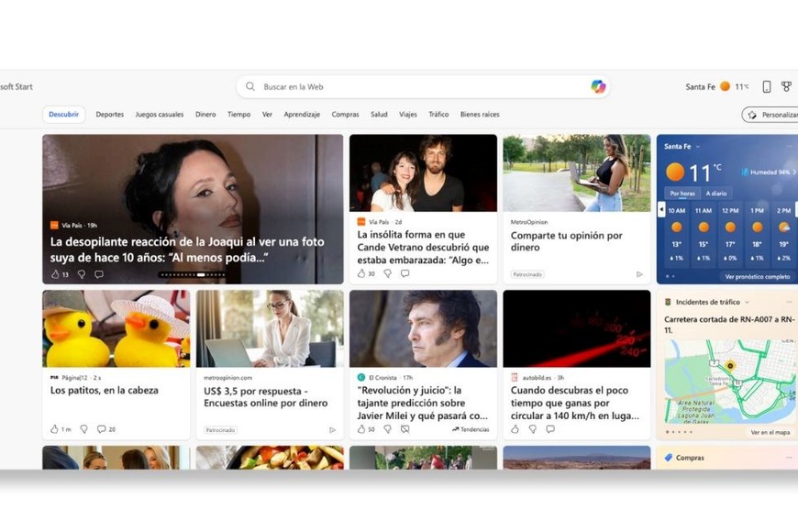
Task: Open the Deportes tab
Action: pyautogui.click(x=110, y=115)
